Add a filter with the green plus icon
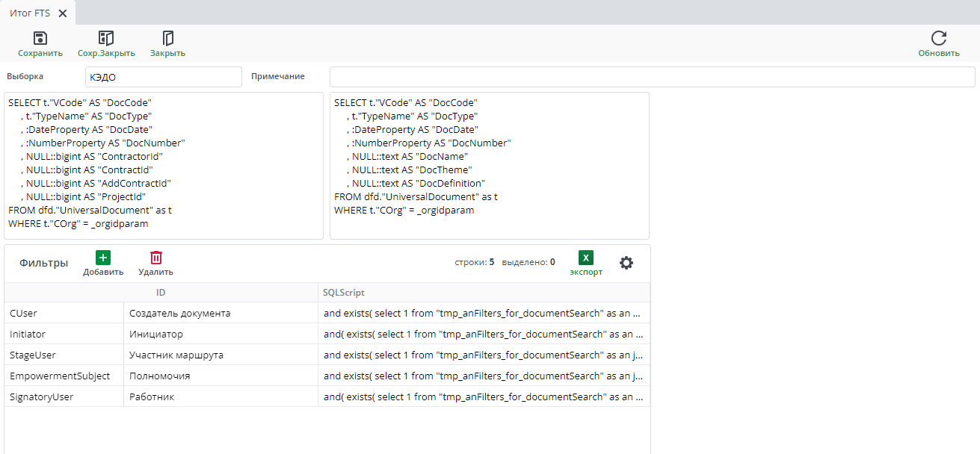Viewport: 980px width, 454px height. click(103, 258)
